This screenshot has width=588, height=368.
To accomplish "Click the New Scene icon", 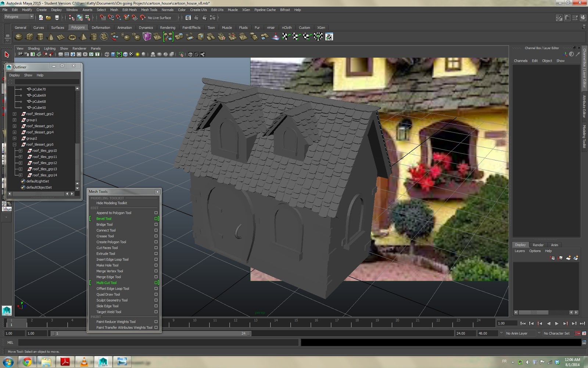I will 41,17.
